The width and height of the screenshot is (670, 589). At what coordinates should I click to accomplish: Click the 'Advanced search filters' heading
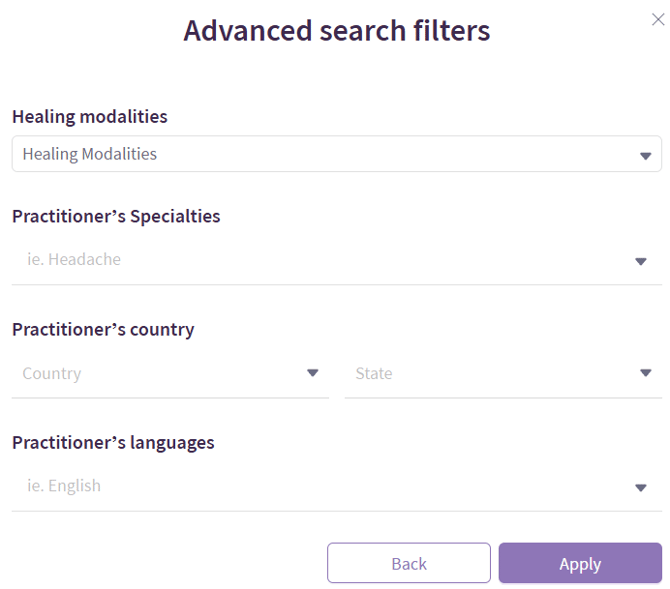coord(337,31)
